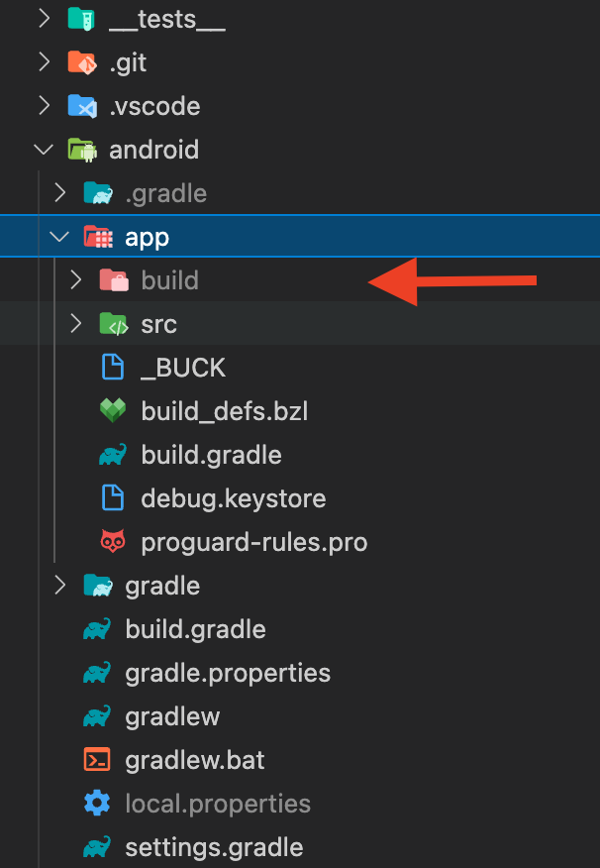Open settings.gradle file
This screenshot has width=600, height=868.
[x=214, y=847]
